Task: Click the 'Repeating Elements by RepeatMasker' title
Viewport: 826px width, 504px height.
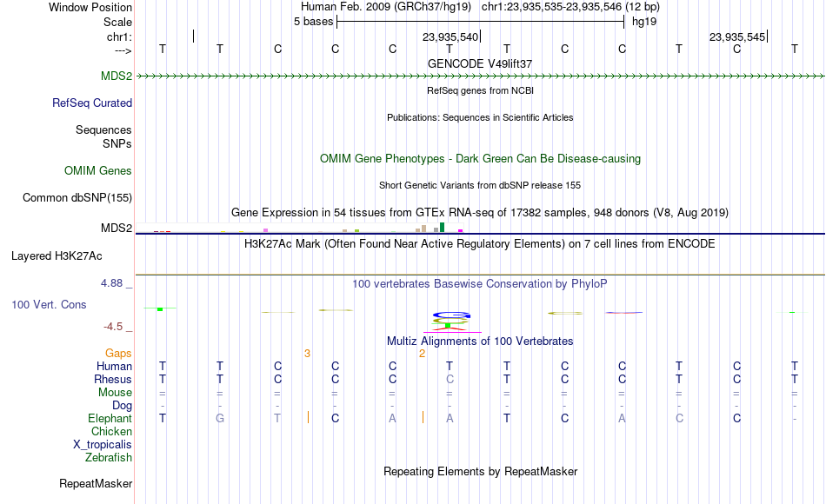Action: 480,471
